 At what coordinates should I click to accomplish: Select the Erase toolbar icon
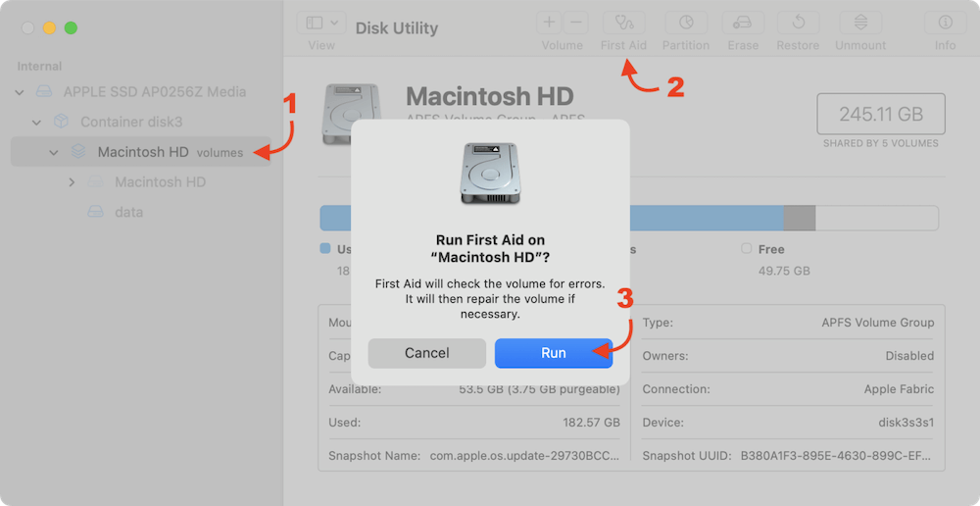[x=743, y=24]
